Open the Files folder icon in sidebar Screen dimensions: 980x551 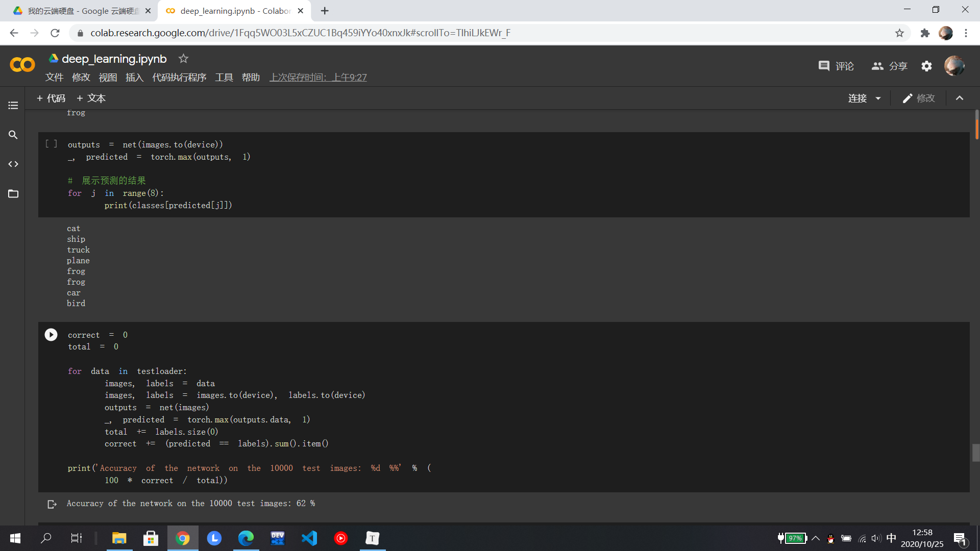(13, 194)
